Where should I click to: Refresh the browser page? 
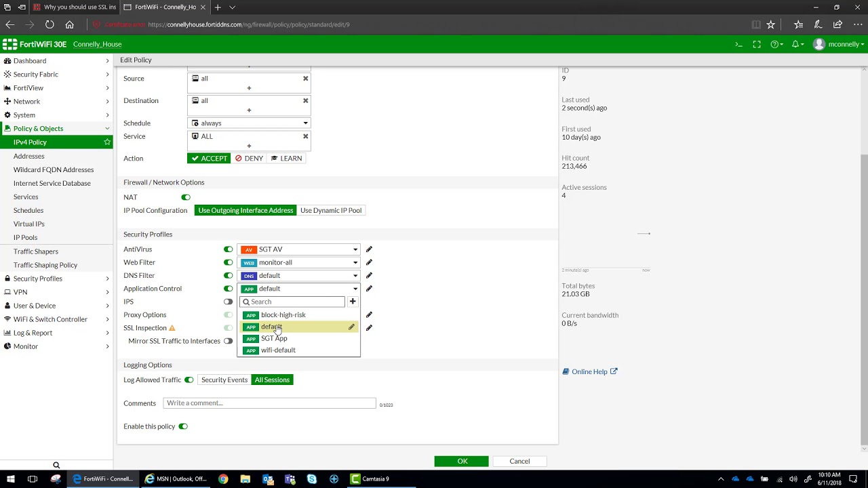point(50,24)
